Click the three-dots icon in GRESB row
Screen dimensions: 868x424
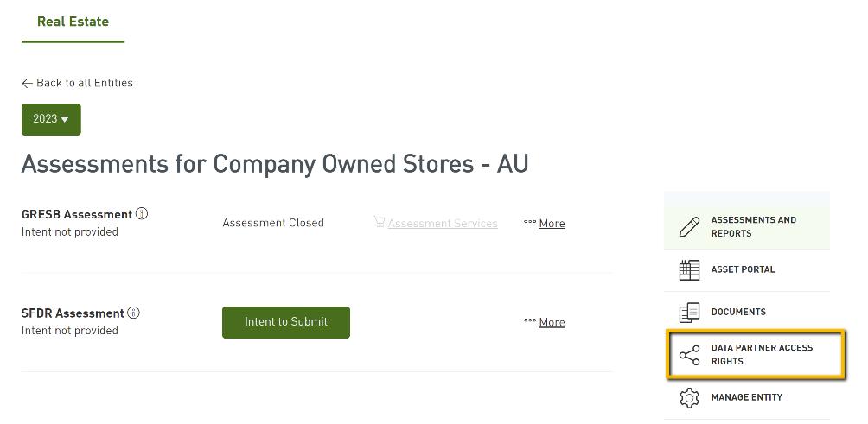[x=530, y=222]
